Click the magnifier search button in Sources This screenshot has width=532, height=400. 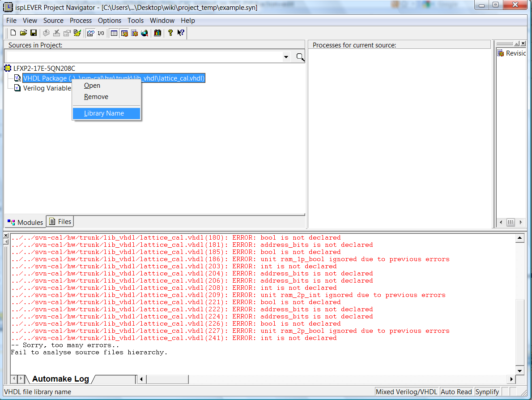point(300,57)
